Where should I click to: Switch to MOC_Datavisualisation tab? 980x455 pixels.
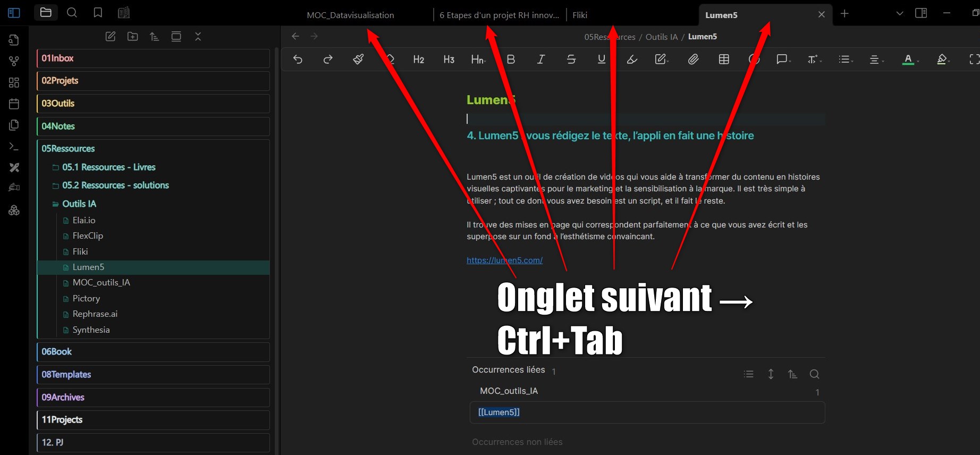click(x=351, y=15)
